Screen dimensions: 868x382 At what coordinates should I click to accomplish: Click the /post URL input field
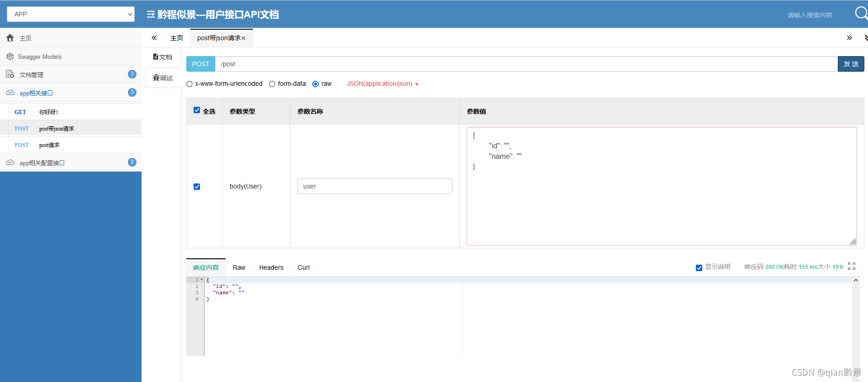click(x=526, y=64)
